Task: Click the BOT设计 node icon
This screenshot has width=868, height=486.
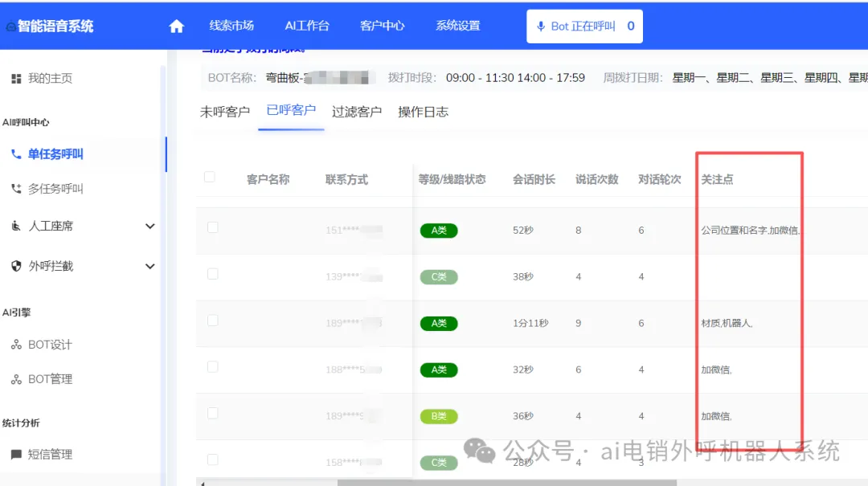Action: (17, 345)
